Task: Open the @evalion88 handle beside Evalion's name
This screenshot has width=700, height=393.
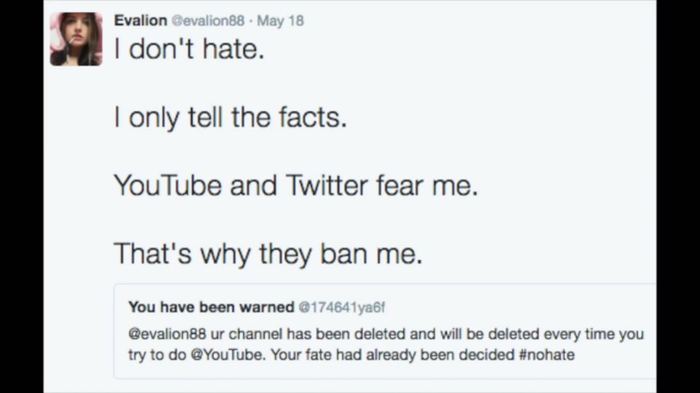Action: click(x=208, y=21)
